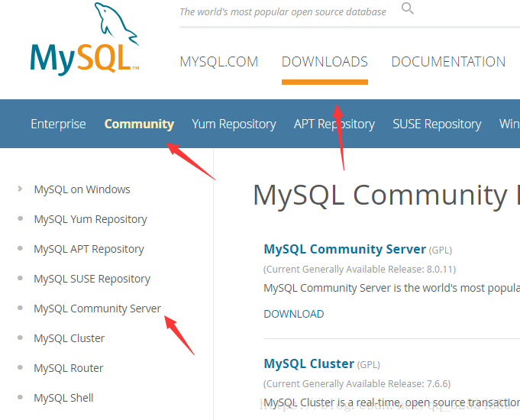Open the MYSQL.COM top navigation tab

point(219,62)
